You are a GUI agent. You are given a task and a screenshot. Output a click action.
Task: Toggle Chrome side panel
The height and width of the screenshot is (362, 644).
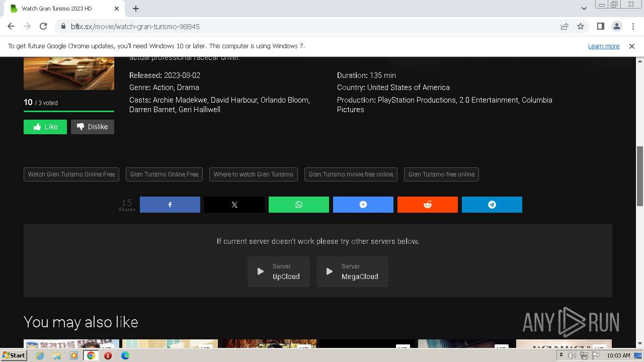(x=600, y=26)
